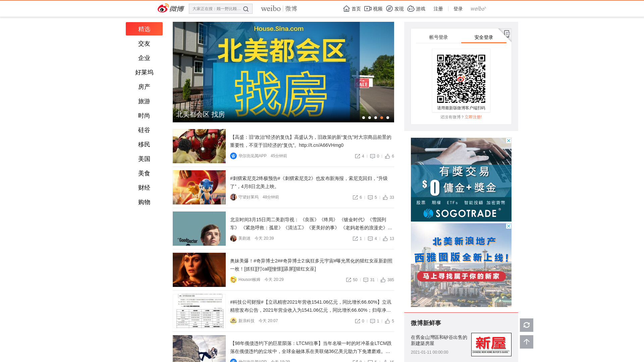Image resolution: width=644 pixels, height=362 pixels.
Task: Comment on 刺猬索尼克2 post
Action: pos(370,197)
